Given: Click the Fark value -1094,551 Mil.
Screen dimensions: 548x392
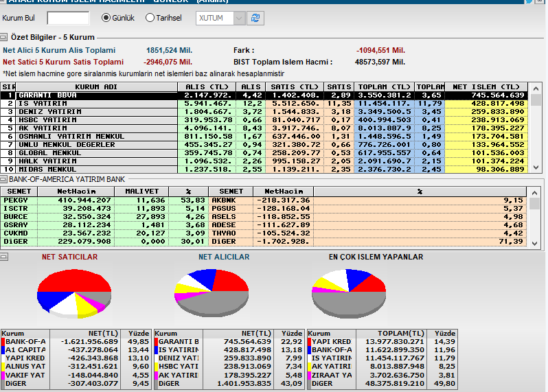Looking at the screenshot, I should tap(380, 50).
